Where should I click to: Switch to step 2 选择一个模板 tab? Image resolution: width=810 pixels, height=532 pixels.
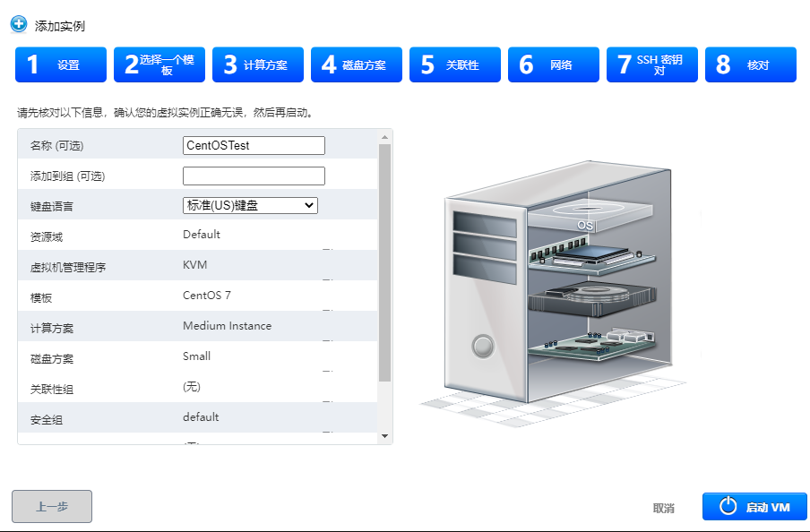pyautogui.click(x=159, y=64)
